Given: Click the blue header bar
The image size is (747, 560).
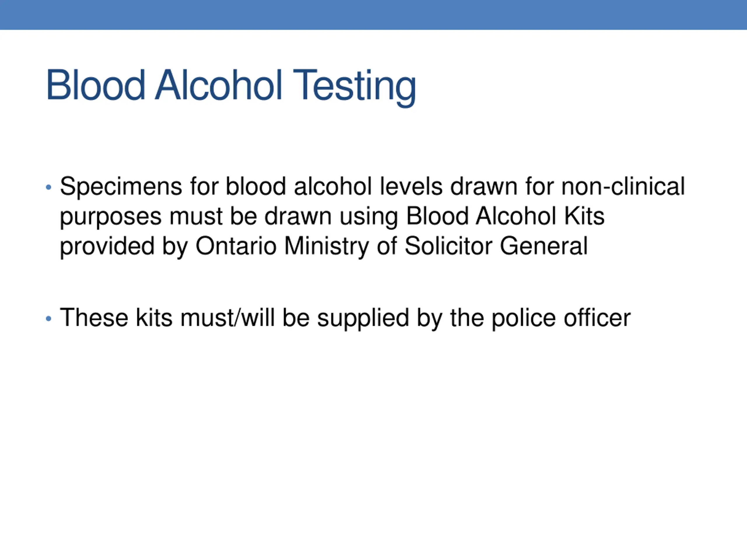Looking at the screenshot, I should [x=373, y=15].
